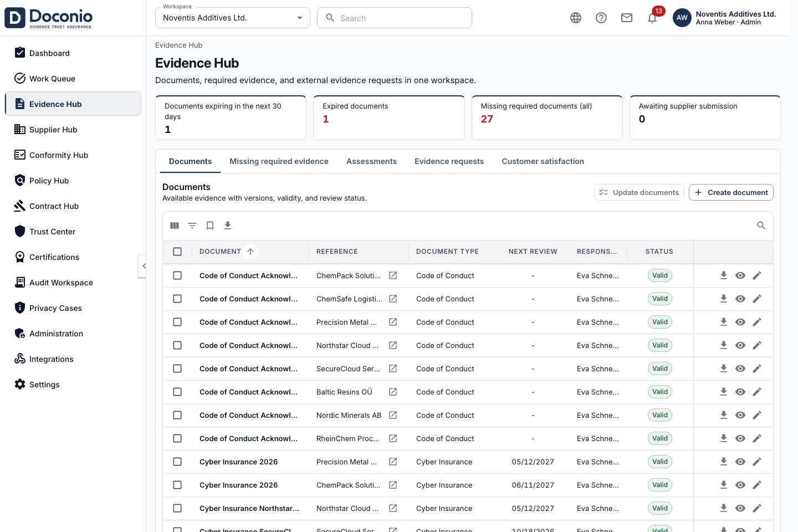View the Precision Metal ... Cyber Insurance 2026 document
The width and height of the screenshot is (798, 532).
(x=740, y=462)
